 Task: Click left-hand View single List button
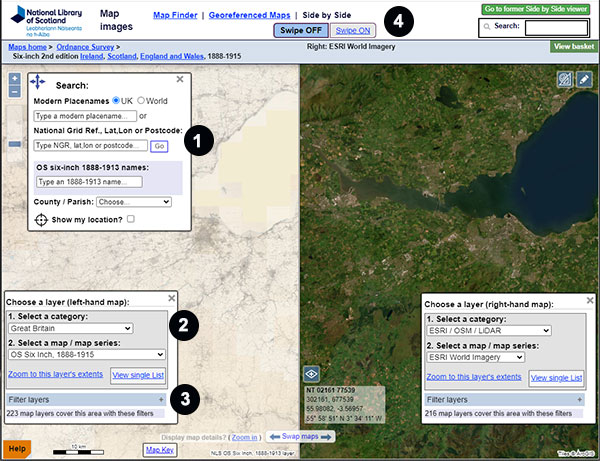coord(138,376)
